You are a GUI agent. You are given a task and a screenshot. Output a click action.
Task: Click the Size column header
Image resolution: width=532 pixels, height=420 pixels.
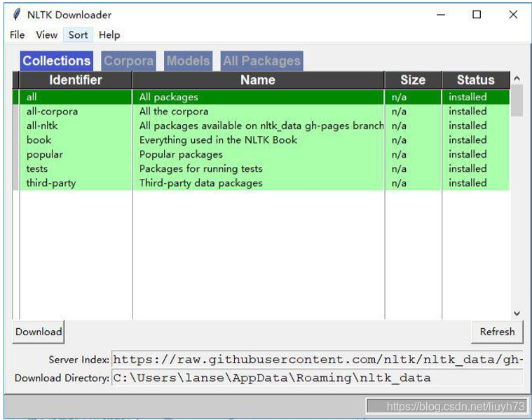(413, 80)
